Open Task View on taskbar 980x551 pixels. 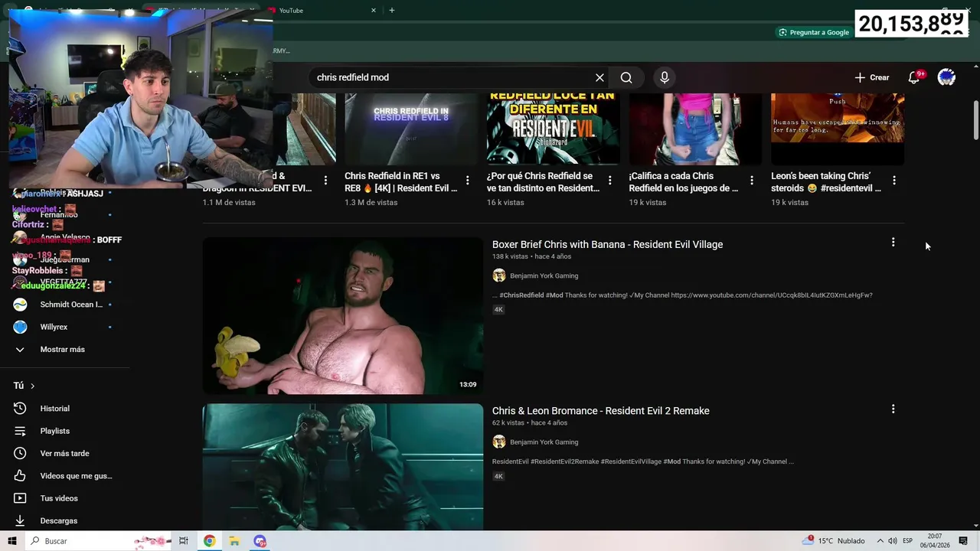pos(184,541)
